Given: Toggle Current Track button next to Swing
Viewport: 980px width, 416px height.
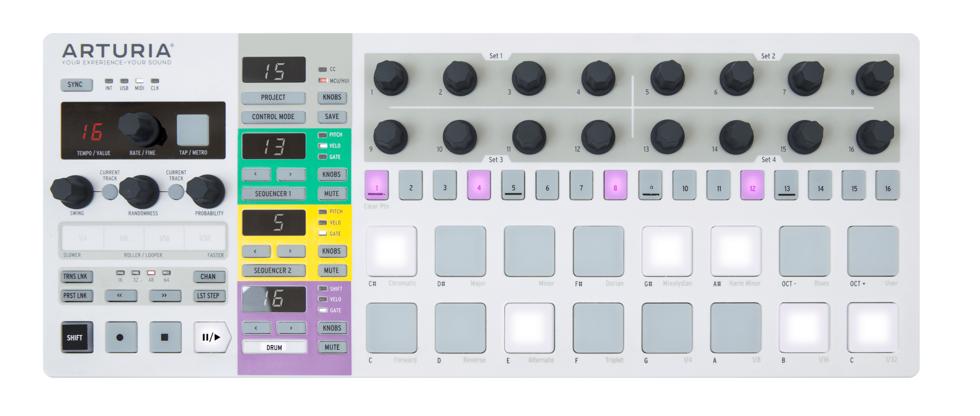Looking at the screenshot, I should click(110, 192).
